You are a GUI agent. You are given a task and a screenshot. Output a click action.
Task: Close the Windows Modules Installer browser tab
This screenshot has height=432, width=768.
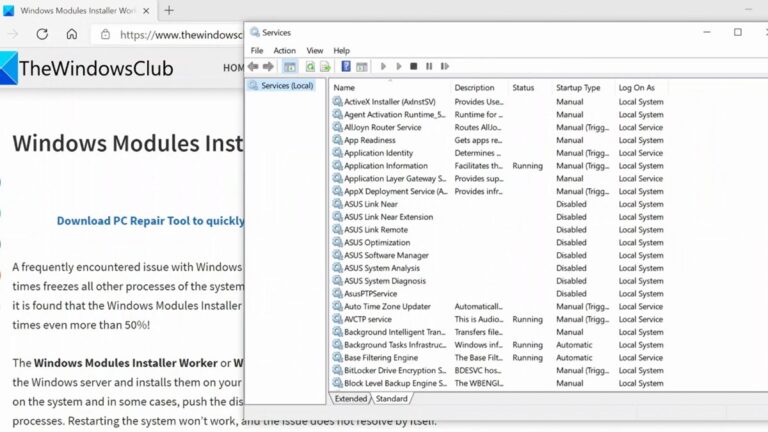click(146, 10)
